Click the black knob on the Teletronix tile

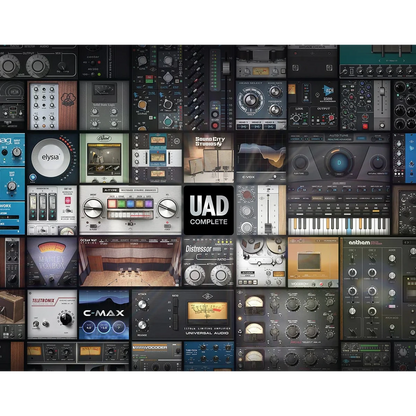(67, 318)
